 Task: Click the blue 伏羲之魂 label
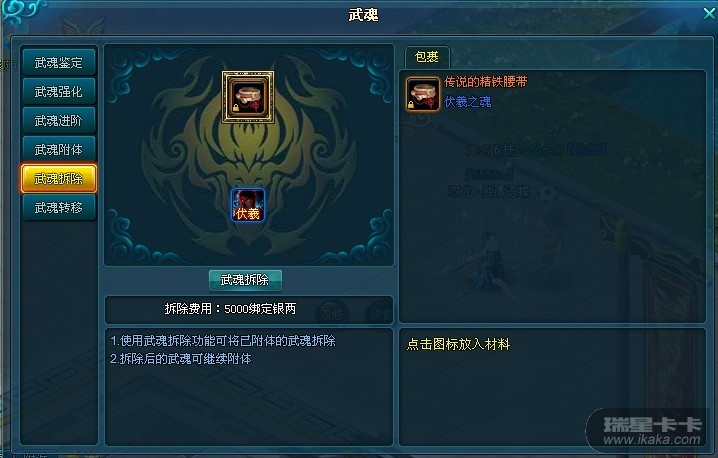(468, 102)
